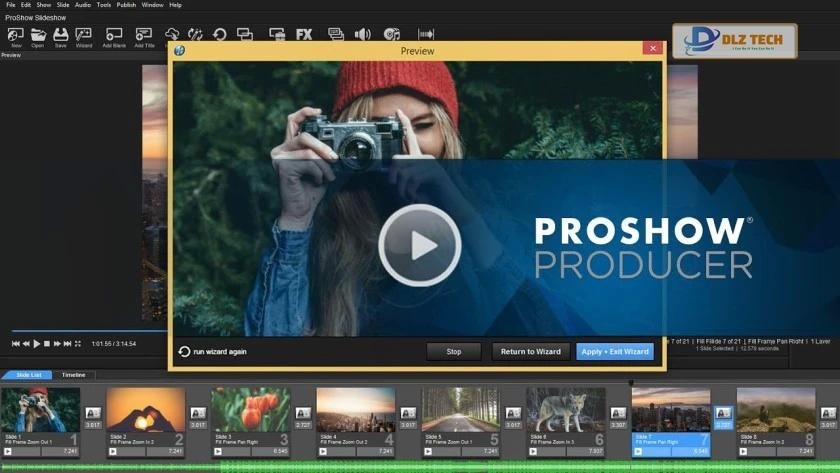Click the sync-slides arrow icon at toolbar end
The width and height of the screenshot is (840, 473).
click(426, 34)
